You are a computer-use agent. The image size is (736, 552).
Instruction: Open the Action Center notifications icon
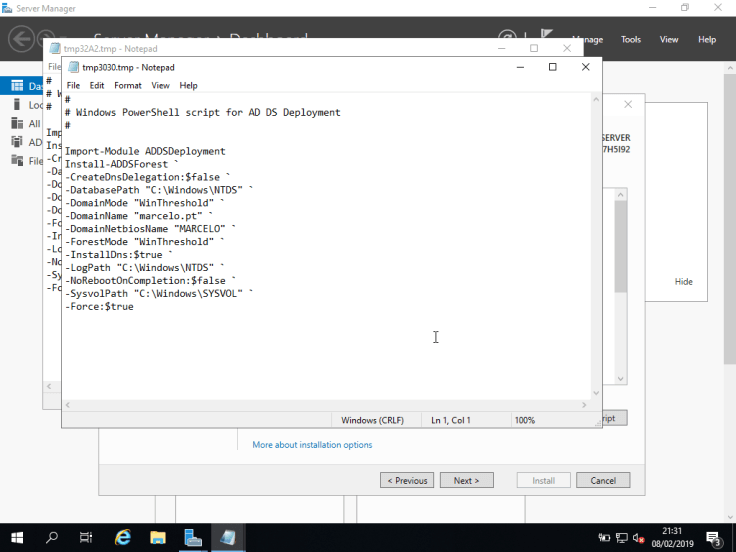(x=715, y=538)
